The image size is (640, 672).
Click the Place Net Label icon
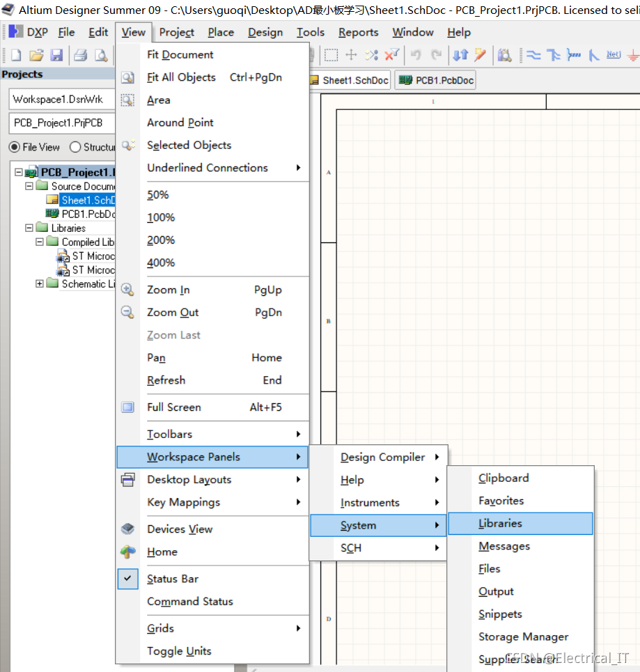click(x=614, y=54)
